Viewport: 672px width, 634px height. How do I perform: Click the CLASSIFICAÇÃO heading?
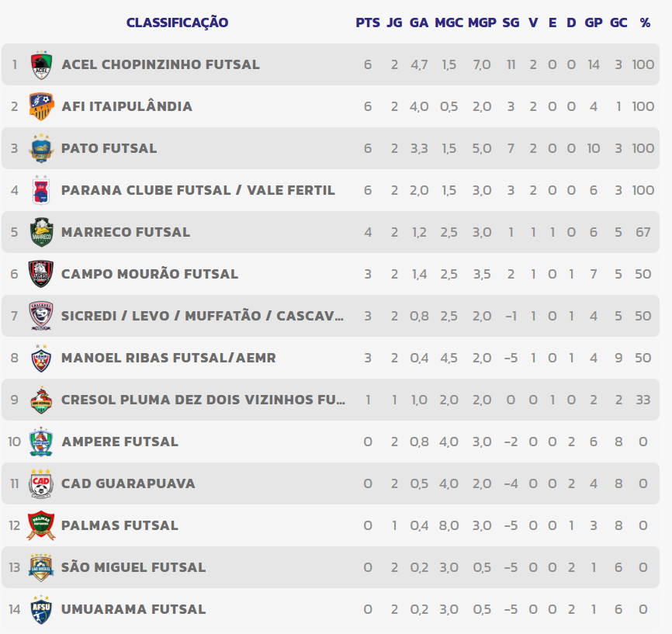(x=177, y=23)
